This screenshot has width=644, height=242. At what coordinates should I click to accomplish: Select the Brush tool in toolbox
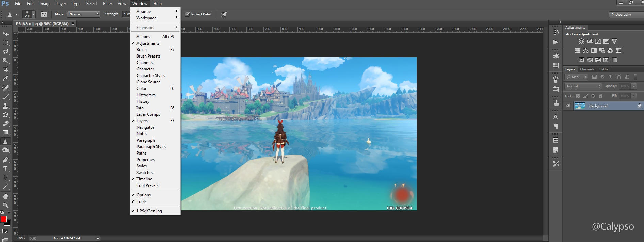click(x=5, y=97)
